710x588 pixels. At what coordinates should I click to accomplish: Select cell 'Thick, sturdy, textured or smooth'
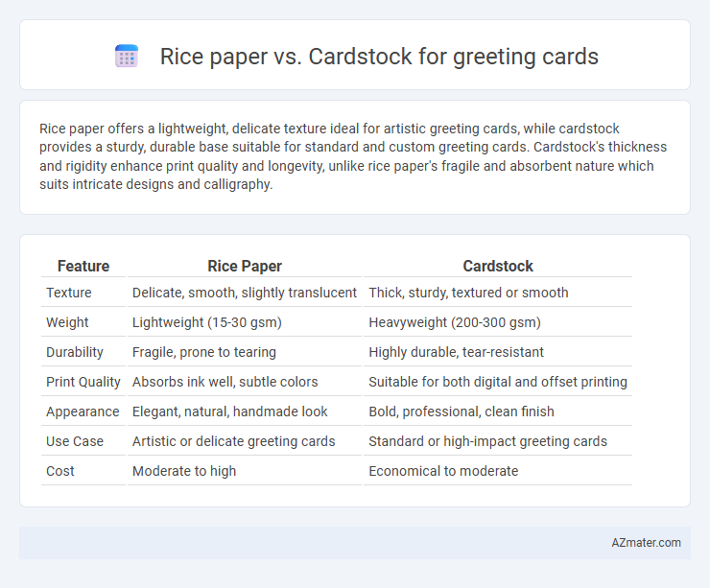pyautogui.click(x=498, y=293)
